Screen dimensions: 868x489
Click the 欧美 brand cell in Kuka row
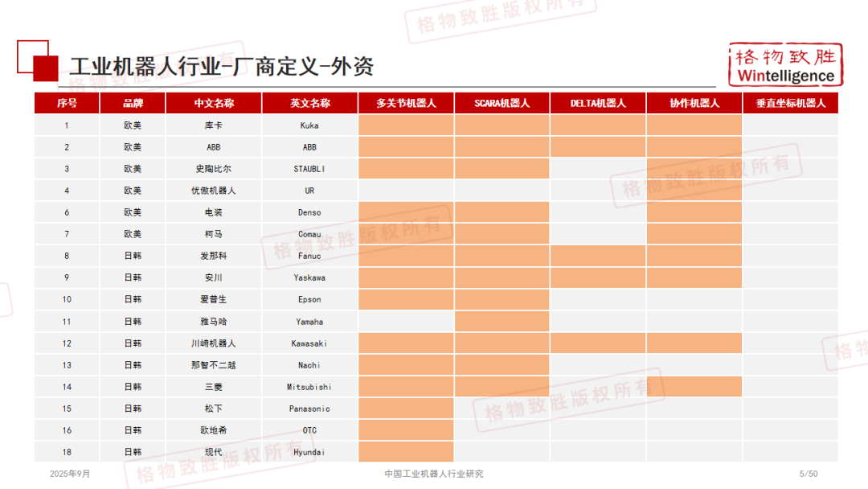coord(133,125)
